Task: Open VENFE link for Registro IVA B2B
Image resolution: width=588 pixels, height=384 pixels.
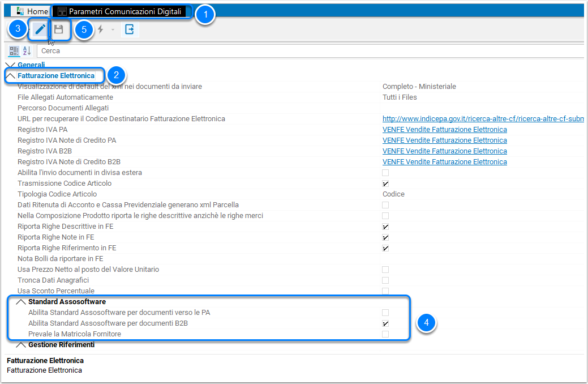Action: (x=445, y=151)
